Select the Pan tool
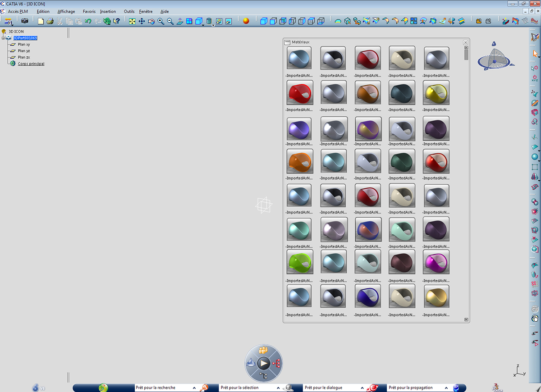The height and width of the screenshot is (392, 541). (x=142, y=21)
